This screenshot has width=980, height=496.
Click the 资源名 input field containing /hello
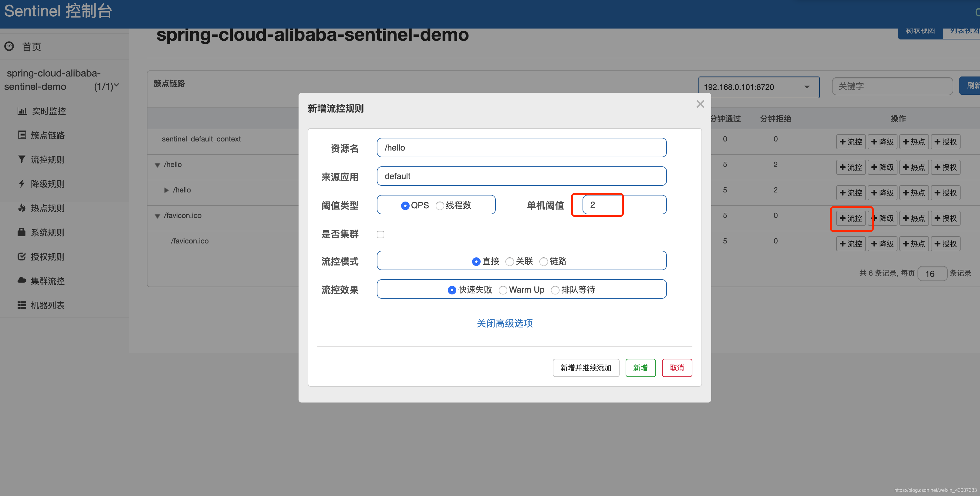[x=522, y=147]
